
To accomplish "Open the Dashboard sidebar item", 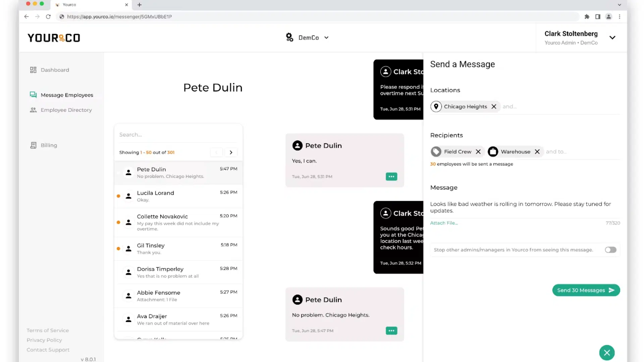I will [x=50, y=70].
